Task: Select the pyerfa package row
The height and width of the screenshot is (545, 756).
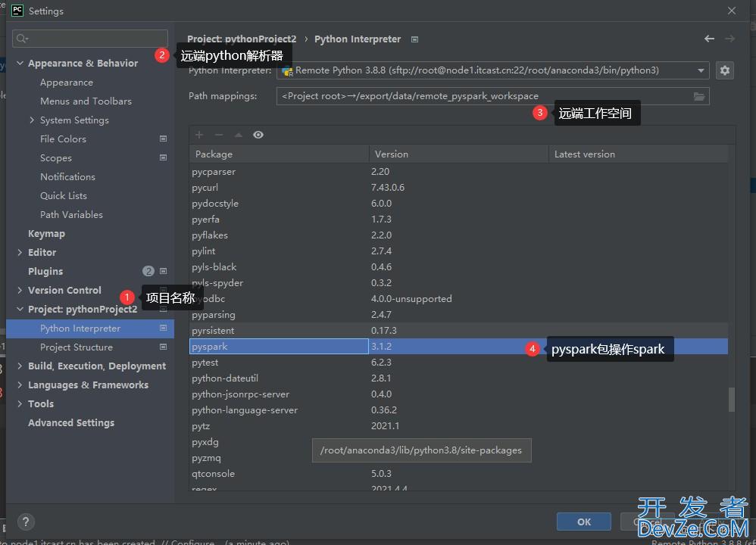Action: 458,220
